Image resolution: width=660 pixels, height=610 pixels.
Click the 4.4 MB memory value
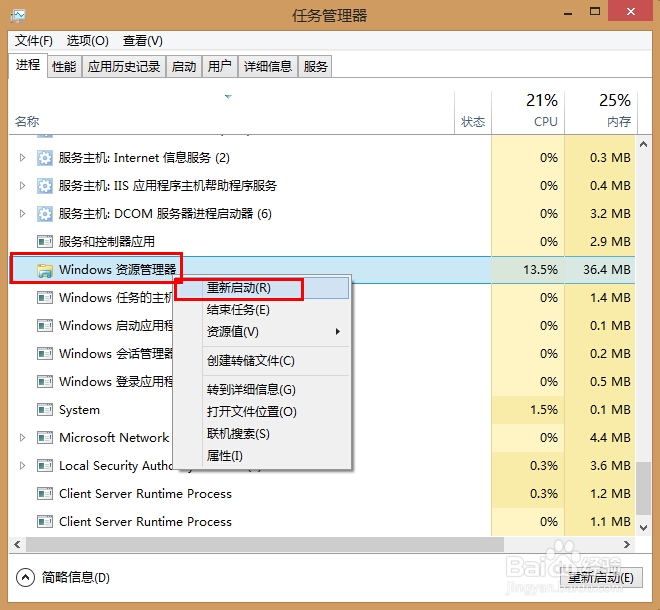pyautogui.click(x=610, y=438)
